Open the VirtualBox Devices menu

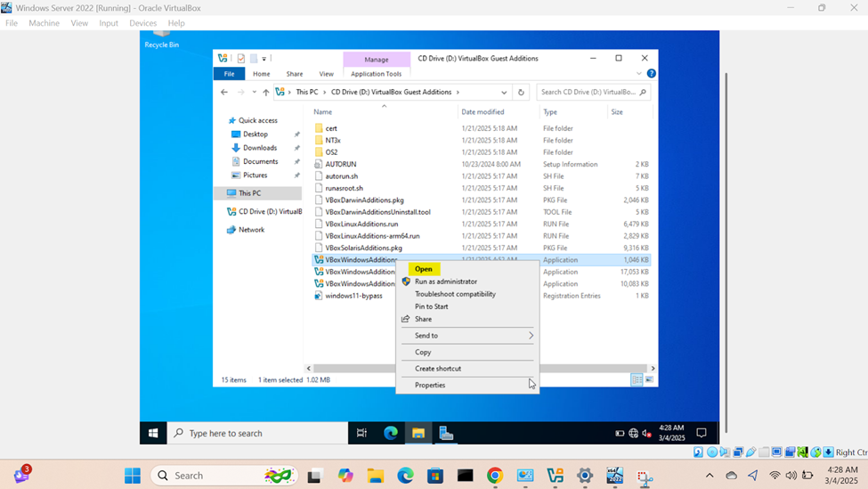142,23
